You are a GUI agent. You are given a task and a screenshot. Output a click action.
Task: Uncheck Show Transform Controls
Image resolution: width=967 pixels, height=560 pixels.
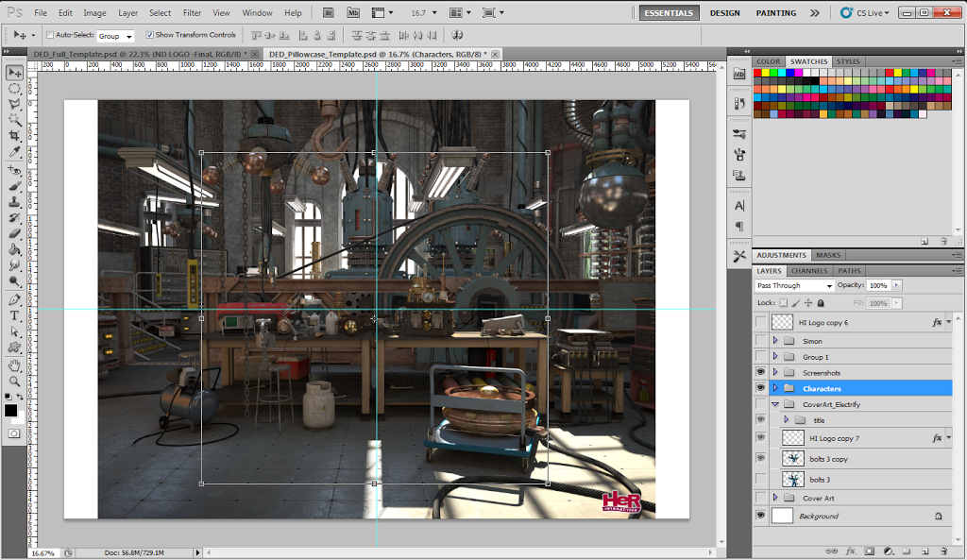tap(149, 35)
